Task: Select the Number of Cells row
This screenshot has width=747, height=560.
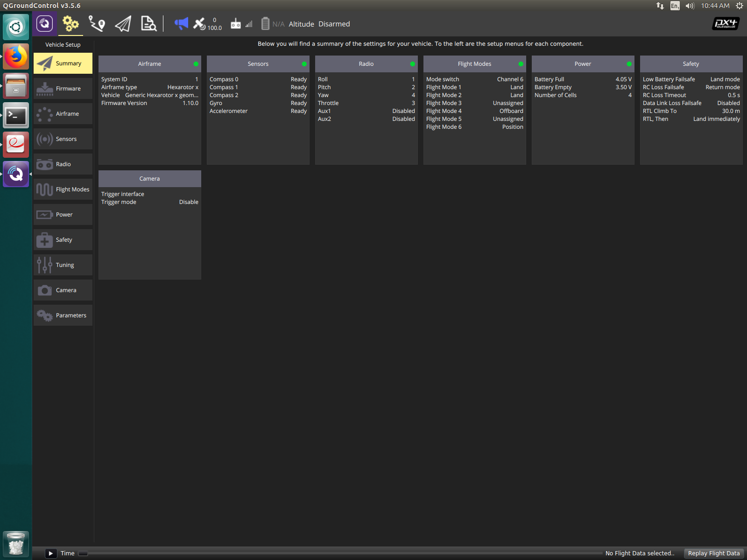Action: coord(583,95)
